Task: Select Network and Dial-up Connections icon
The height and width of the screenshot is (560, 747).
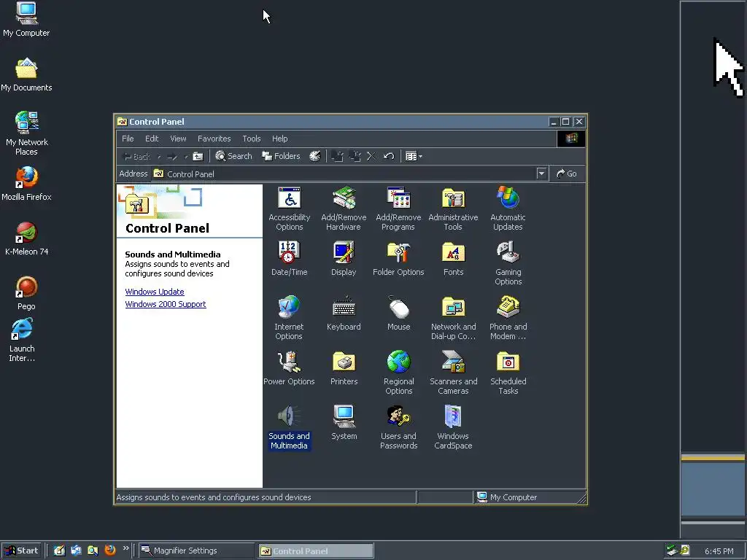Action: pyautogui.click(x=453, y=318)
